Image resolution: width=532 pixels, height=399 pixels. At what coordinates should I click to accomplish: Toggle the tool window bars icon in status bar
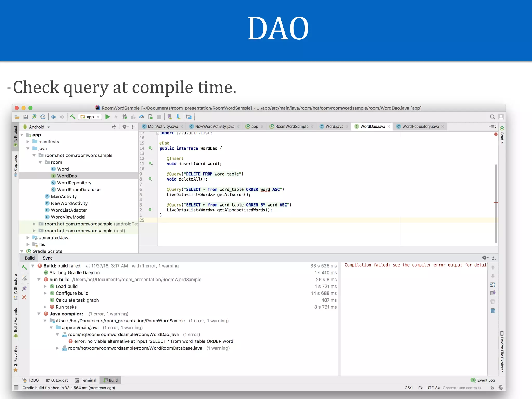pyautogui.click(x=16, y=388)
